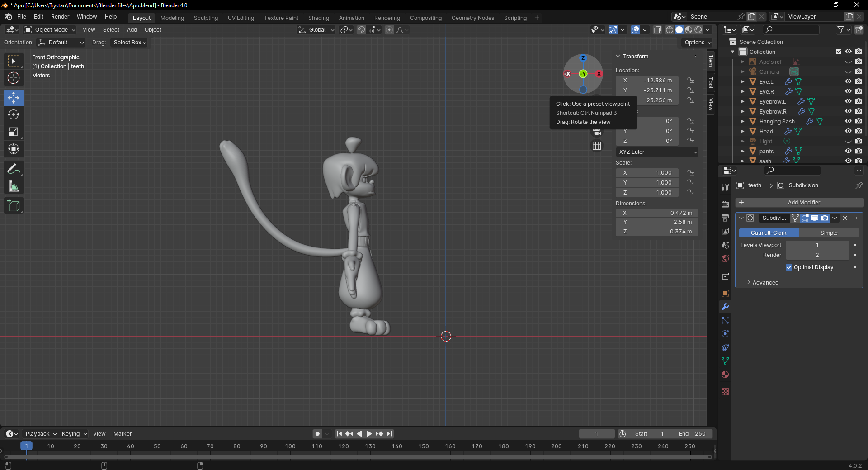The width and height of the screenshot is (868, 470).
Task: Toggle X-ray view in viewport header
Action: click(x=657, y=30)
